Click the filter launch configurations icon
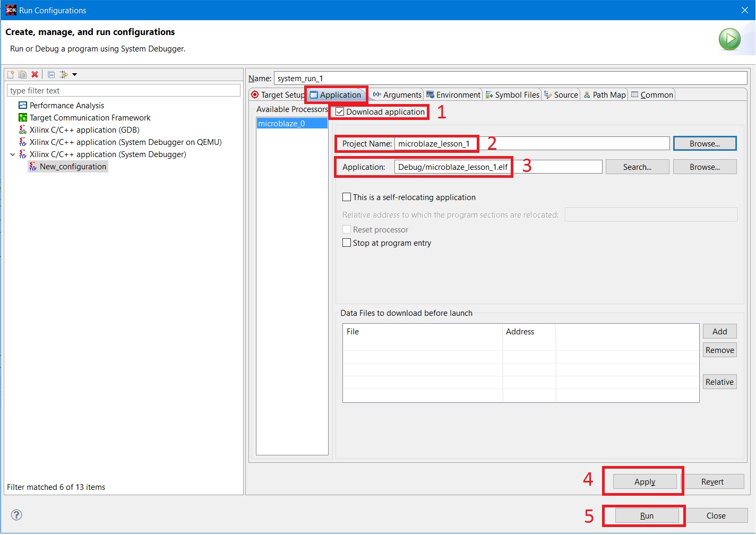This screenshot has height=535, width=756. coord(64,75)
